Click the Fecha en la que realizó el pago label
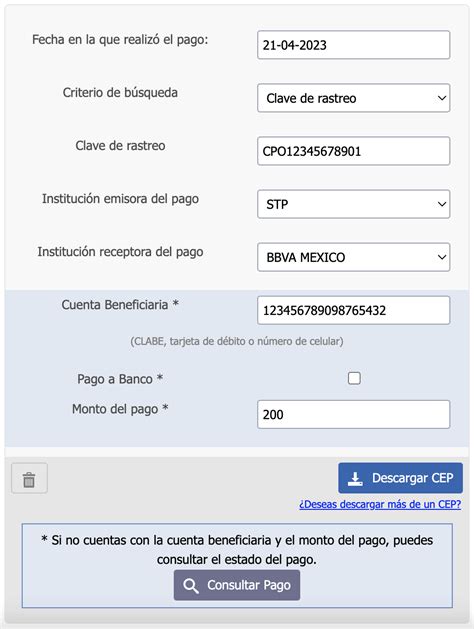Screen dimensions: 474x629 120,40
